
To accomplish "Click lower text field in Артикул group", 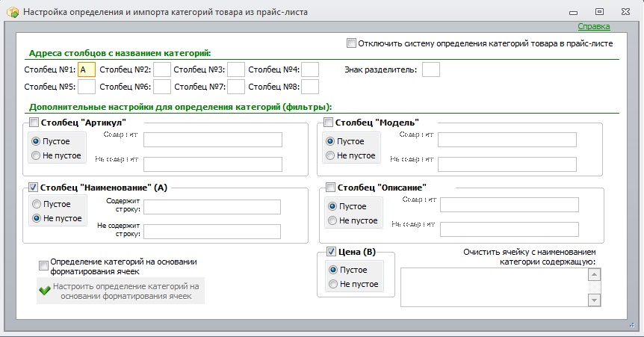I will pyautogui.click(x=213, y=164).
